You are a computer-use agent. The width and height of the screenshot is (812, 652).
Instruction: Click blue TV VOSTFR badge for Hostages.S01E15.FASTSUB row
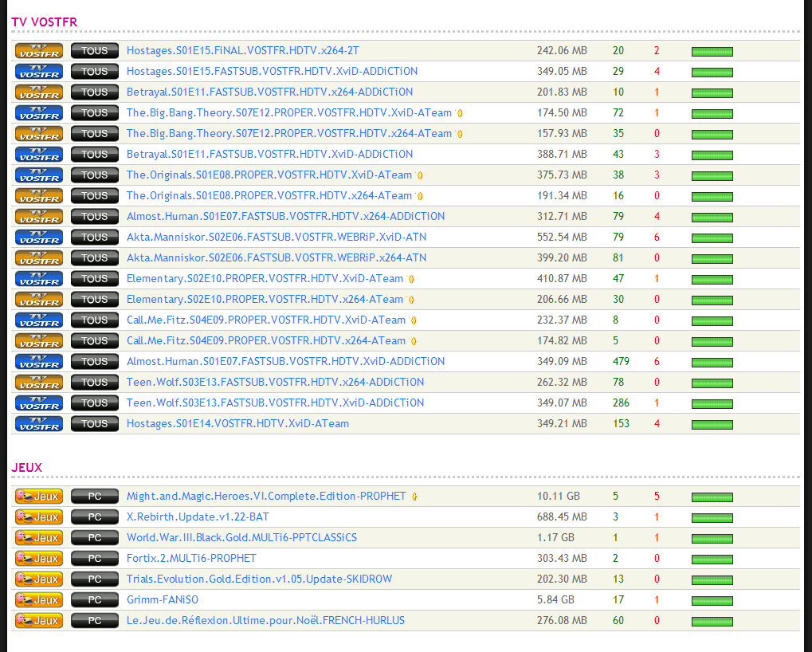tap(39, 72)
